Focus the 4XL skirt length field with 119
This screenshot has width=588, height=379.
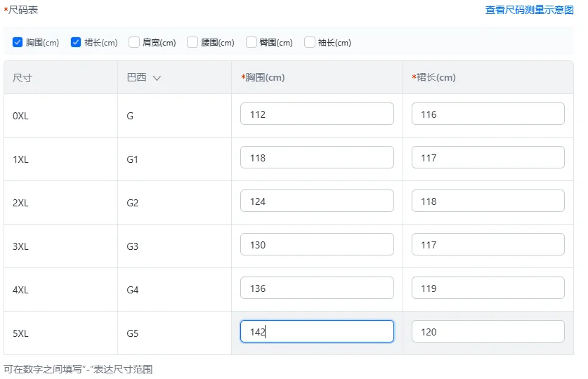(488, 288)
